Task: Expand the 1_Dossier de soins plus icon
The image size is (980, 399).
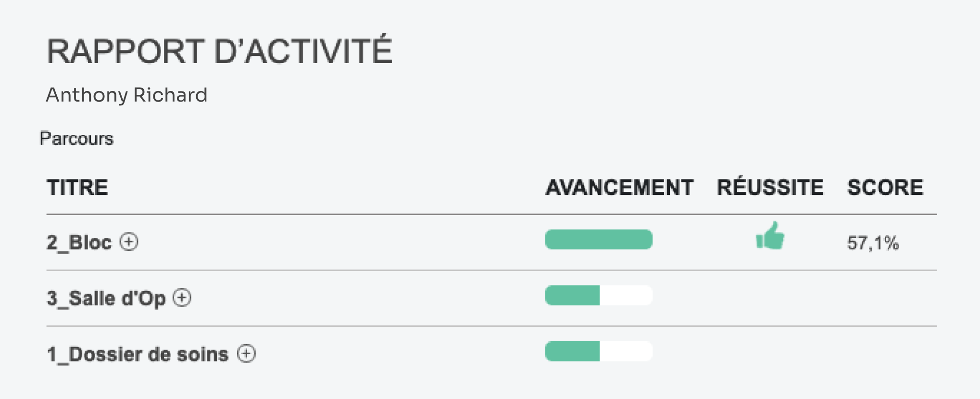Action: (247, 354)
